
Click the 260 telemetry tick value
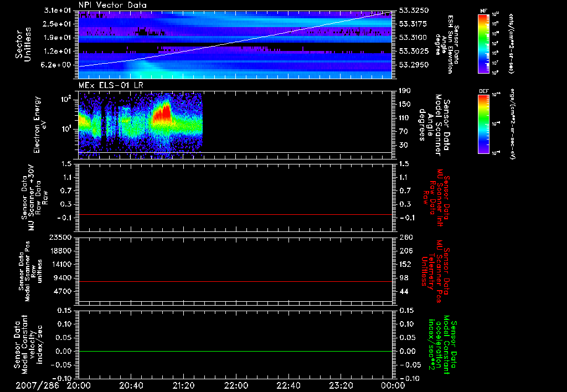[406, 237]
